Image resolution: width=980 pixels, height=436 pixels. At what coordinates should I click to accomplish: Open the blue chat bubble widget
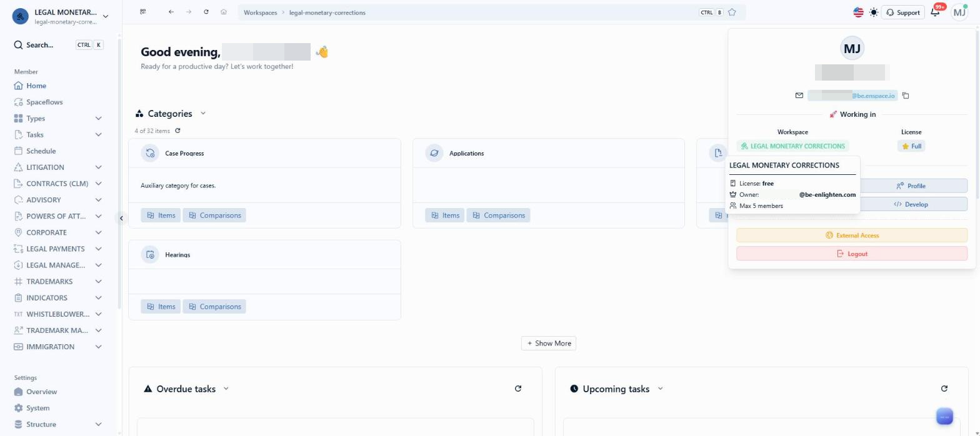click(x=944, y=416)
